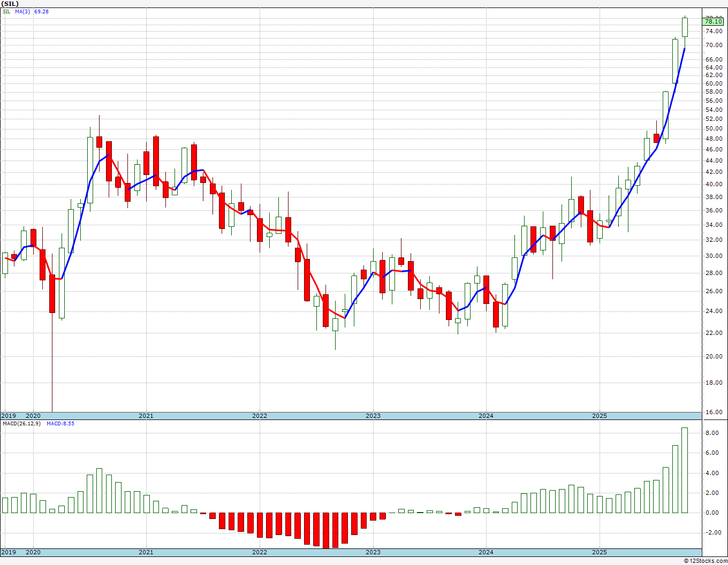Select the -2.00 MACD axis label

pos(714,532)
